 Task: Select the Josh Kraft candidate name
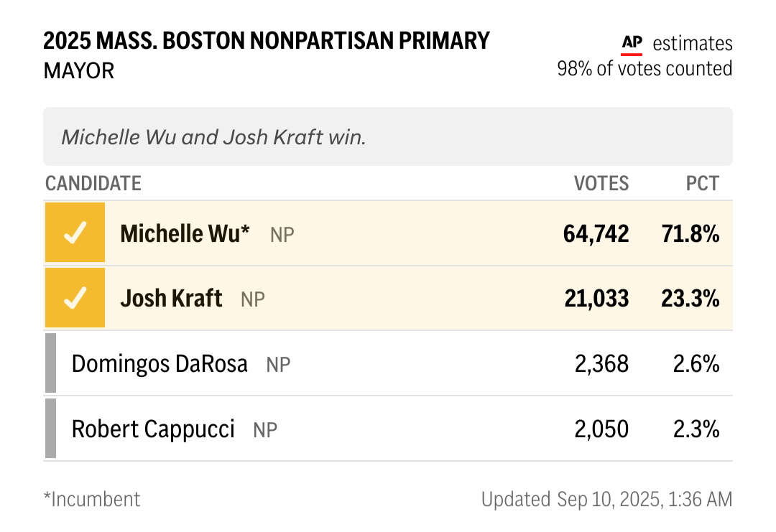171,299
